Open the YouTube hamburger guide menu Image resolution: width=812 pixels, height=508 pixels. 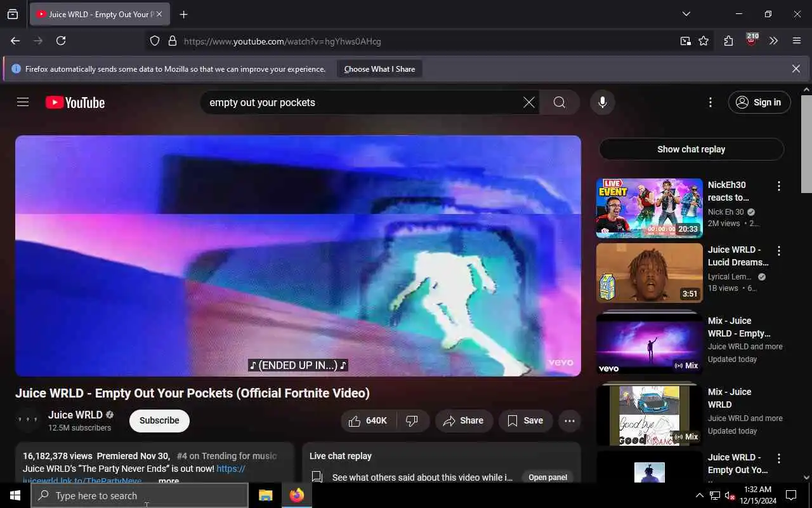tap(23, 102)
